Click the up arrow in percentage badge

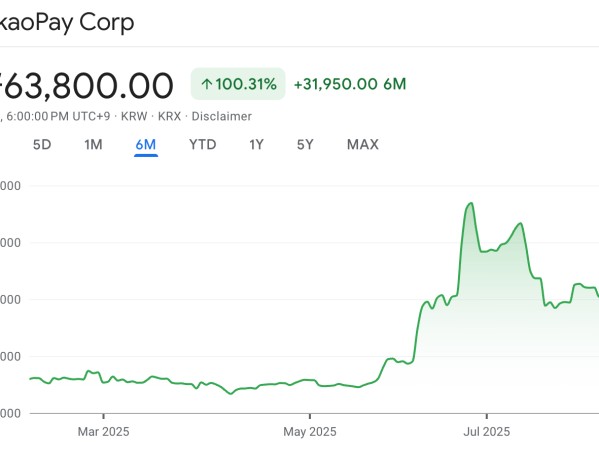click(x=206, y=84)
